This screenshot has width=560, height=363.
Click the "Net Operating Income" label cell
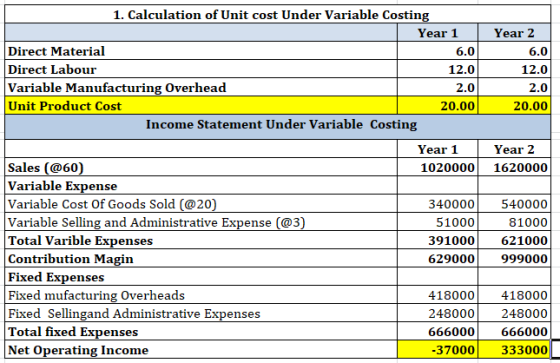[201, 349]
